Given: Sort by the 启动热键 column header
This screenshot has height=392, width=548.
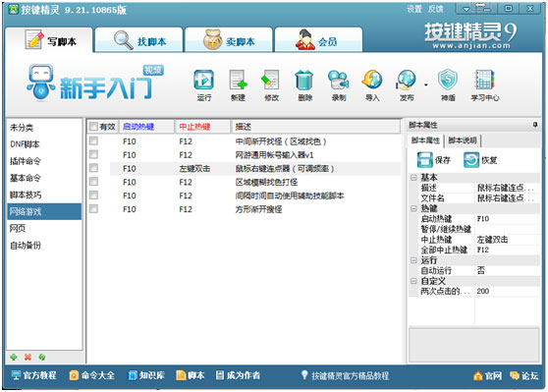Looking at the screenshot, I should 146,126.
